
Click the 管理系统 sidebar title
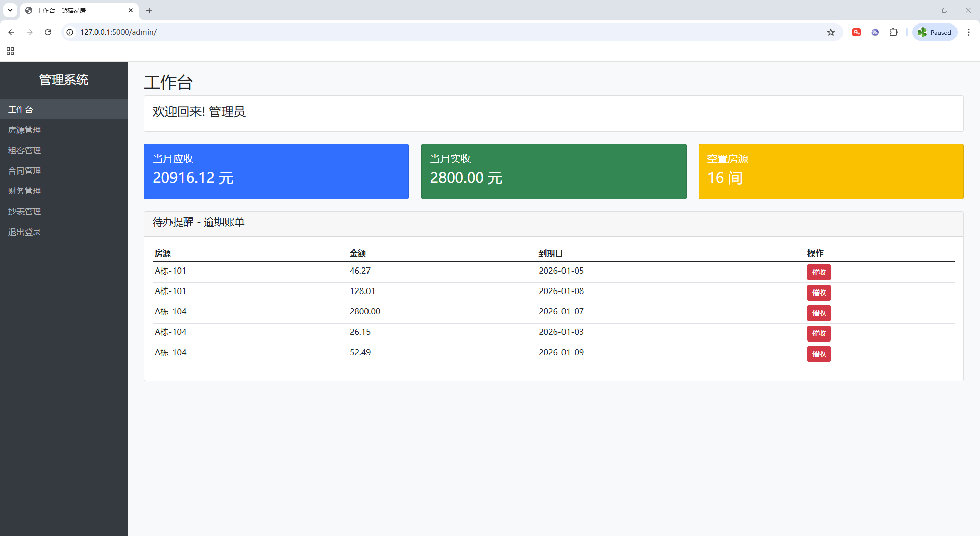[64, 80]
